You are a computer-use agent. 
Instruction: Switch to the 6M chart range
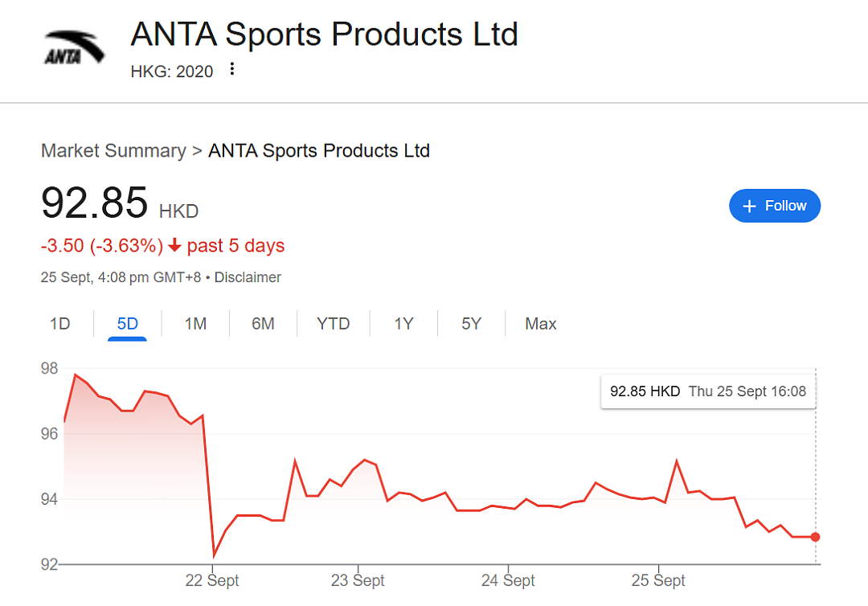263,324
